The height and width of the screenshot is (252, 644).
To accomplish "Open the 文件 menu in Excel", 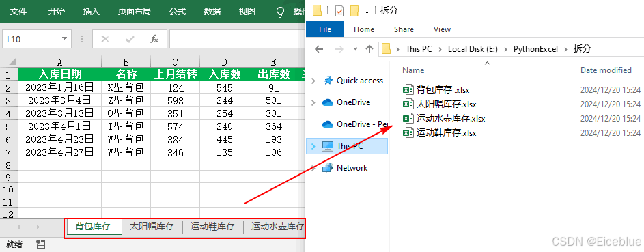I will click(18, 12).
